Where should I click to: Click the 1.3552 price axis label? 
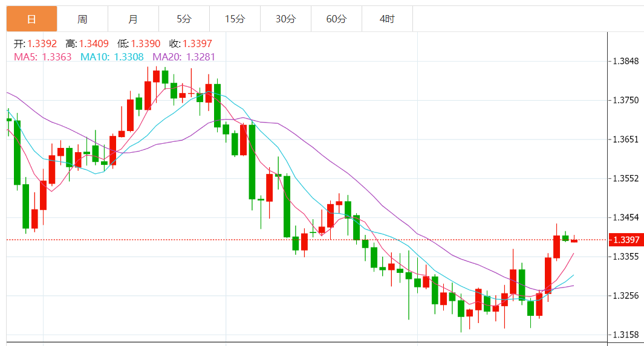pos(625,178)
